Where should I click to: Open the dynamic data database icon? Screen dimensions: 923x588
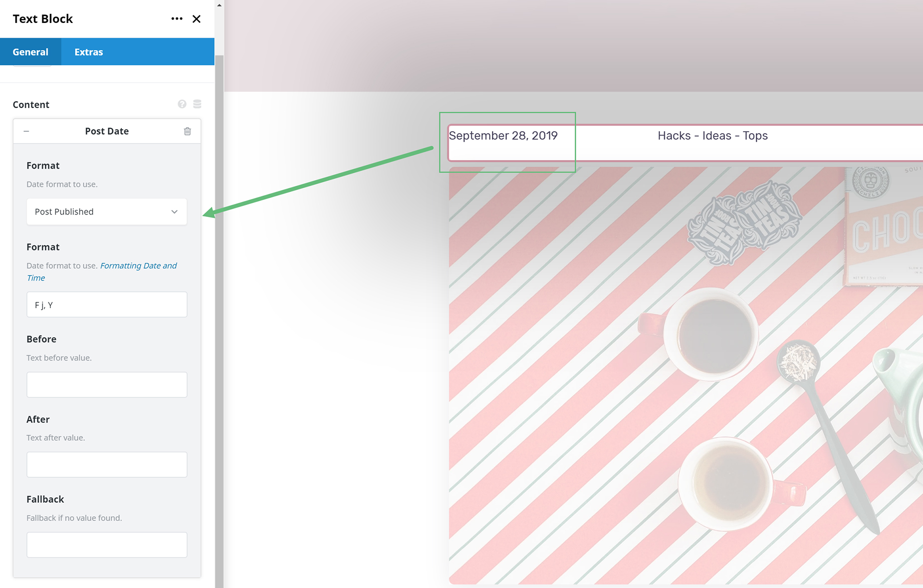[x=197, y=104]
